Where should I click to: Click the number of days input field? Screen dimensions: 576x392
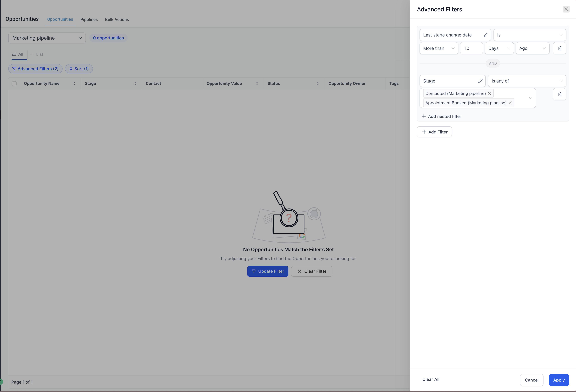coord(471,48)
